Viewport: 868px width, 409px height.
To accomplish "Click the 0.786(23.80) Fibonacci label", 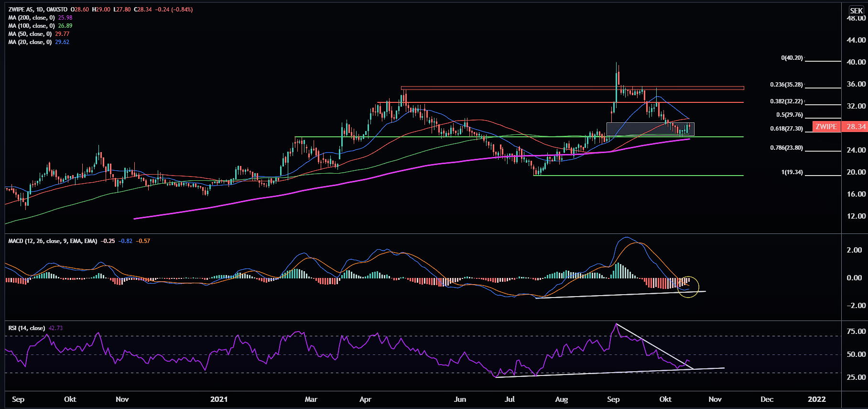I will pyautogui.click(x=786, y=148).
